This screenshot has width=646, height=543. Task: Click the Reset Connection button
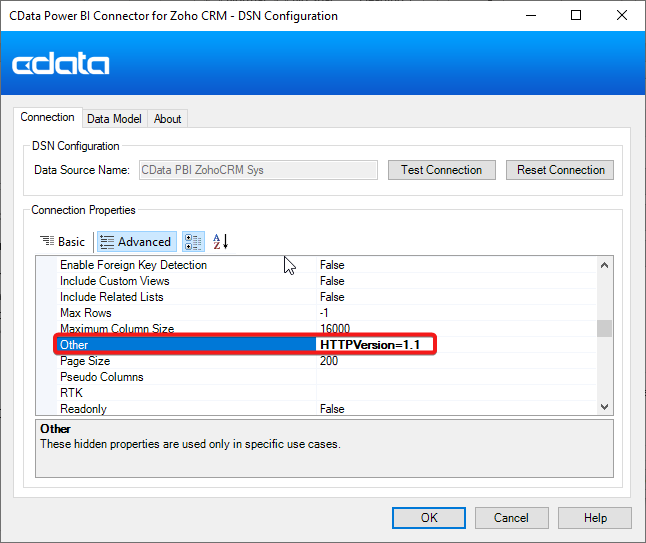click(x=560, y=170)
